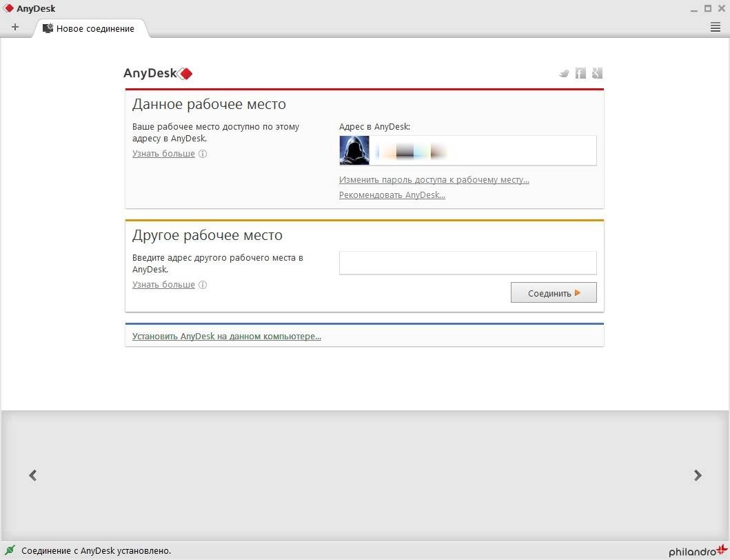Click the Facebook share icon
Screen dimensions: 730x560
580,73
